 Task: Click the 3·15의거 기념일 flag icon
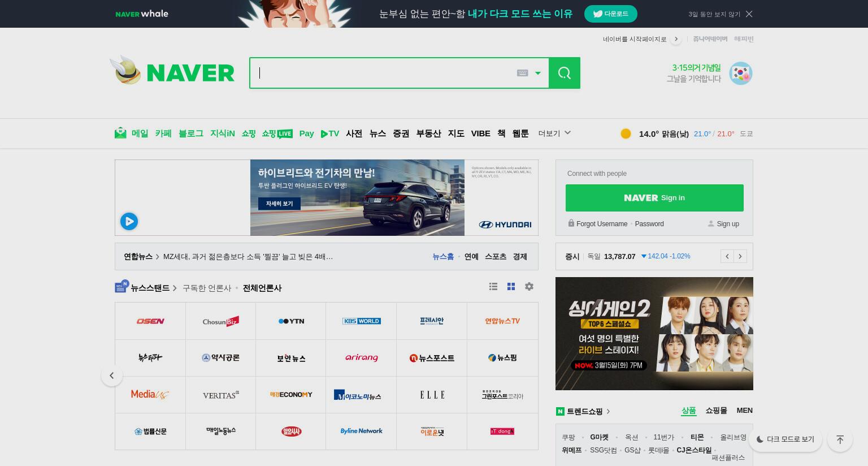click(x=741, y=74)
